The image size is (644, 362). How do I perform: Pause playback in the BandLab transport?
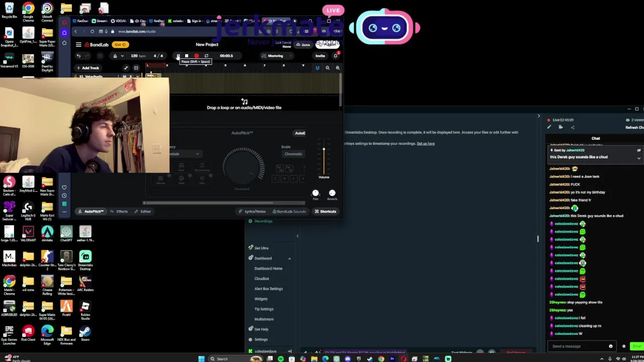coord(178,56)
